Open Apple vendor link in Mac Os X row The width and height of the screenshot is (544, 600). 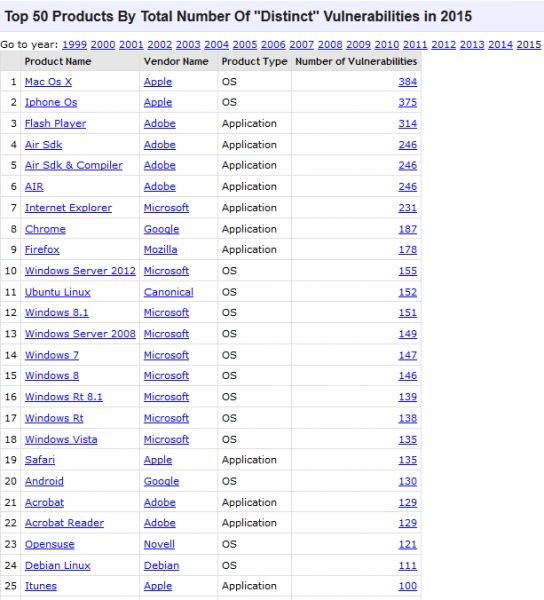[x=158, y=82]
